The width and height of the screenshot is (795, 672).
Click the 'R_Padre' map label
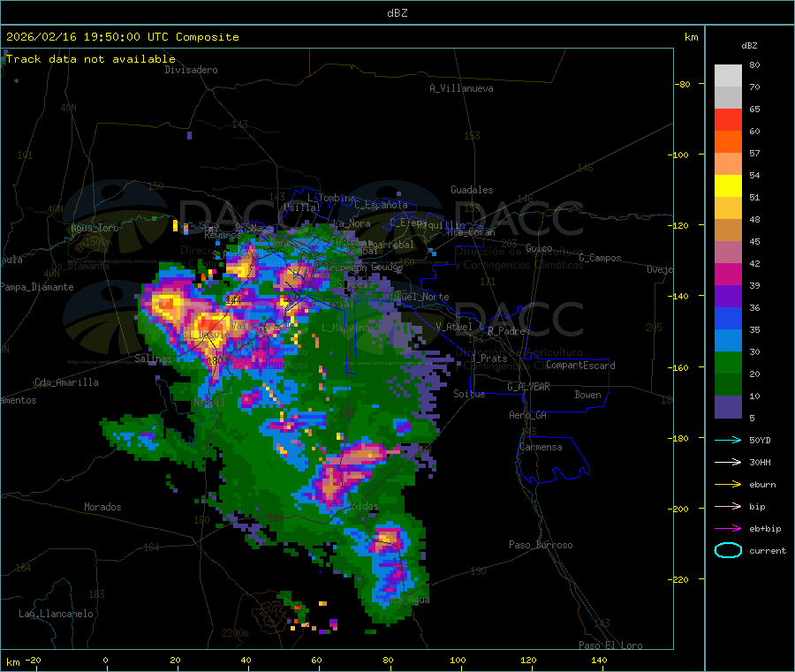pyautogui.click(x=506, y=331)
